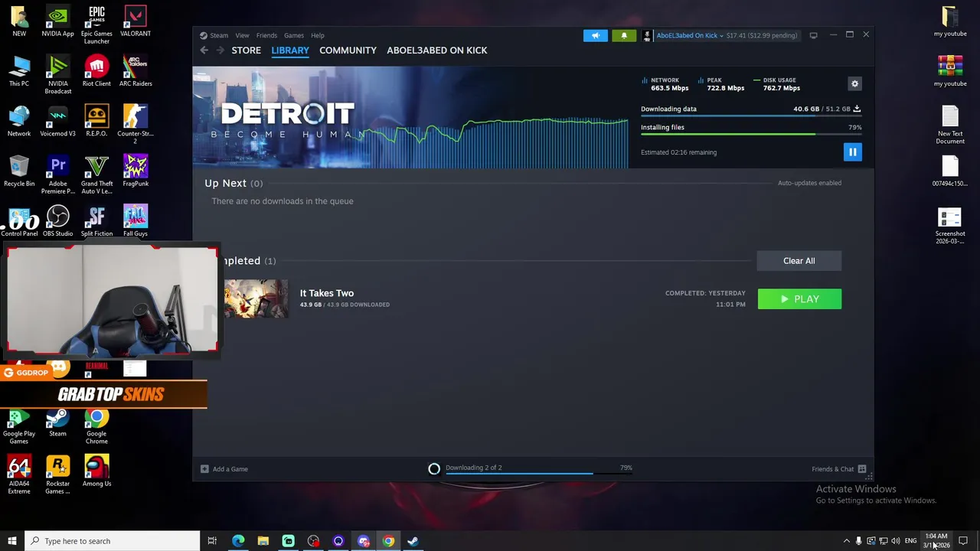The image size is (980, 551).
Task: Open the Steam menu
Action: point(219,35)
